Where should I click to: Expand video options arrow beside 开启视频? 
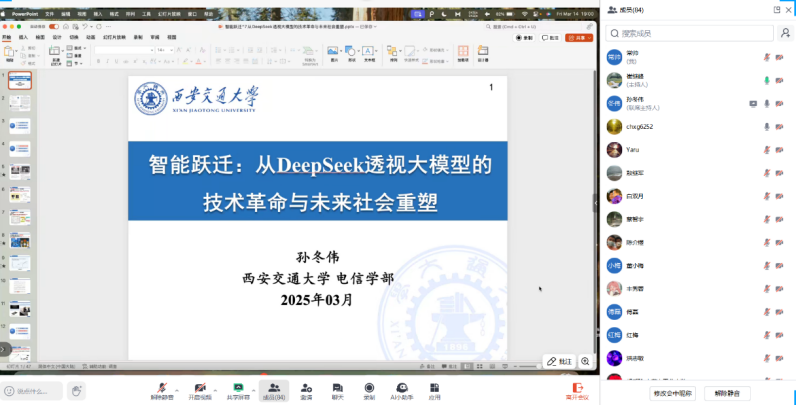[216, 387]
